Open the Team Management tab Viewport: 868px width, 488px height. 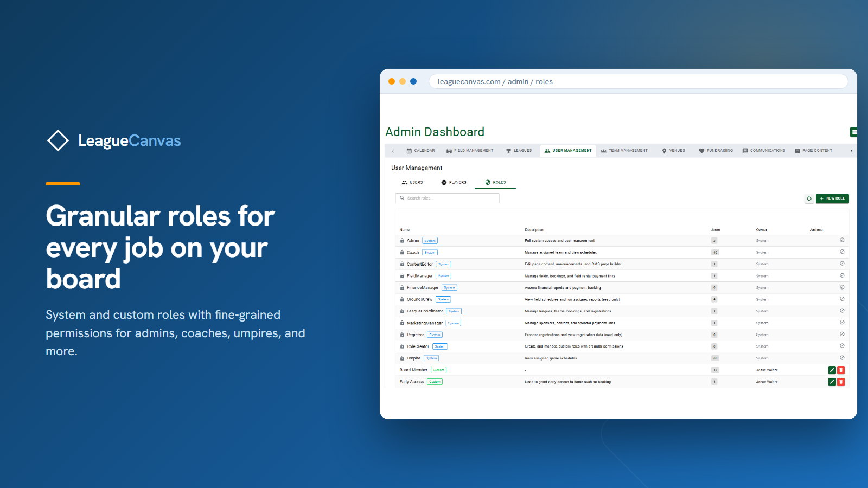pyautogui.click(x=624, y=151)
